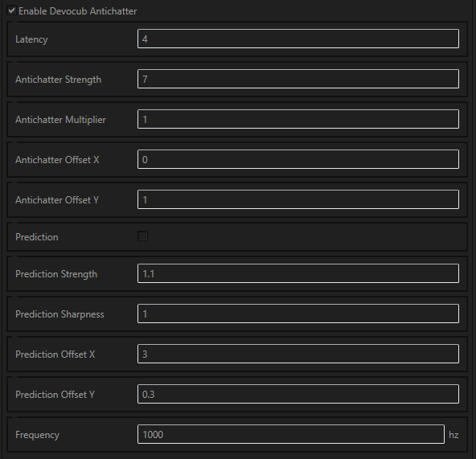The image size is (476, 459).
Task: Click the Antichatter Multiplier label text
Action: [x=61, y=120]
